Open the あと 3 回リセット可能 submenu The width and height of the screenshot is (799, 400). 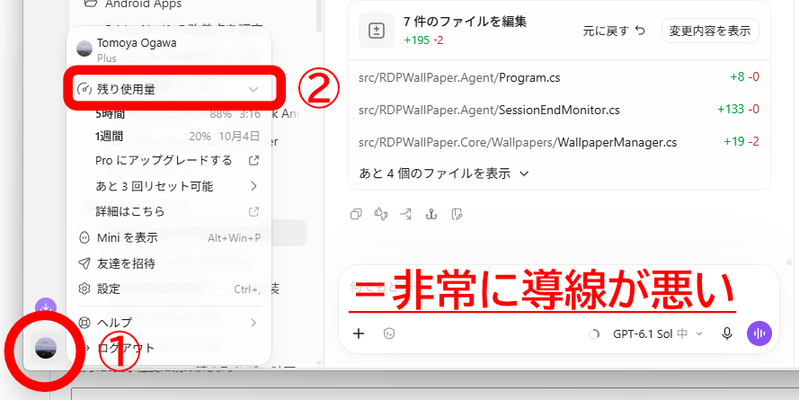pyautogui.click(x=176, y=186)
